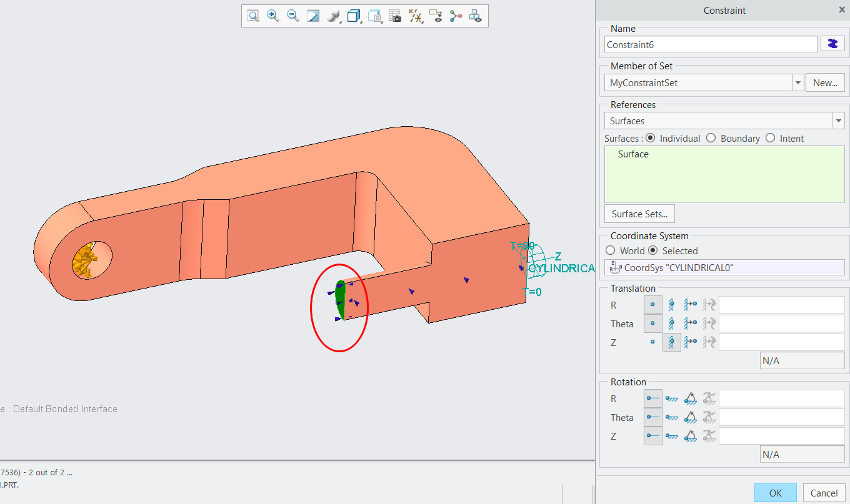850x504 pixels.
Task: Click the snapshot/capture toolbar icon
Action: click(395, 16)
